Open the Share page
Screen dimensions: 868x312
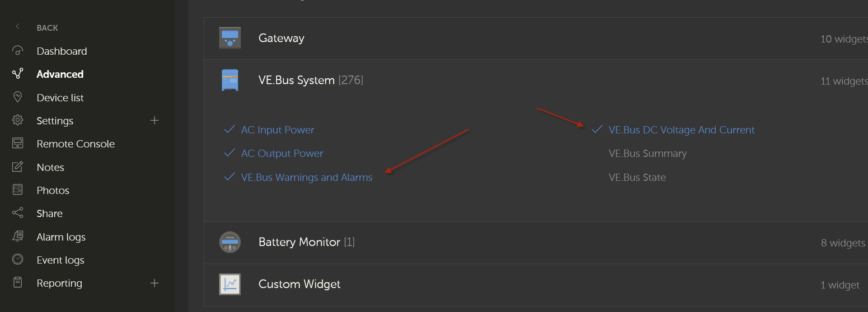pyautogui.click(x=49, y=213)
